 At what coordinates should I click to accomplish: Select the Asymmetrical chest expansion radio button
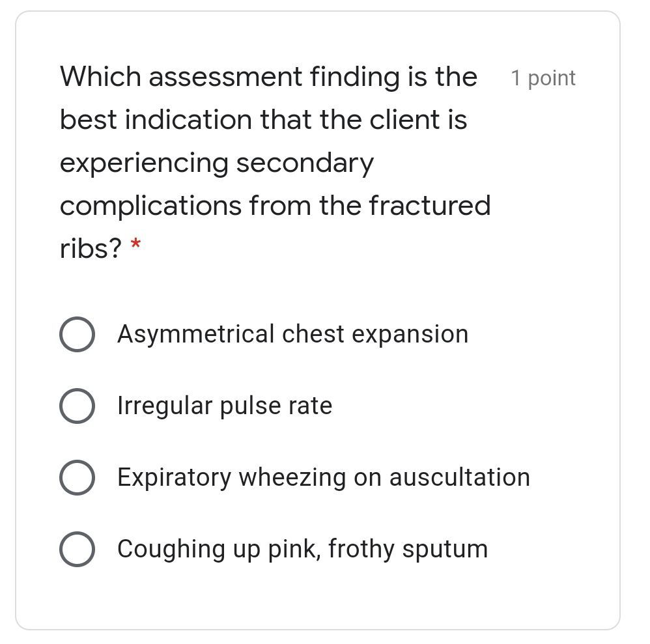pos(77,334)
